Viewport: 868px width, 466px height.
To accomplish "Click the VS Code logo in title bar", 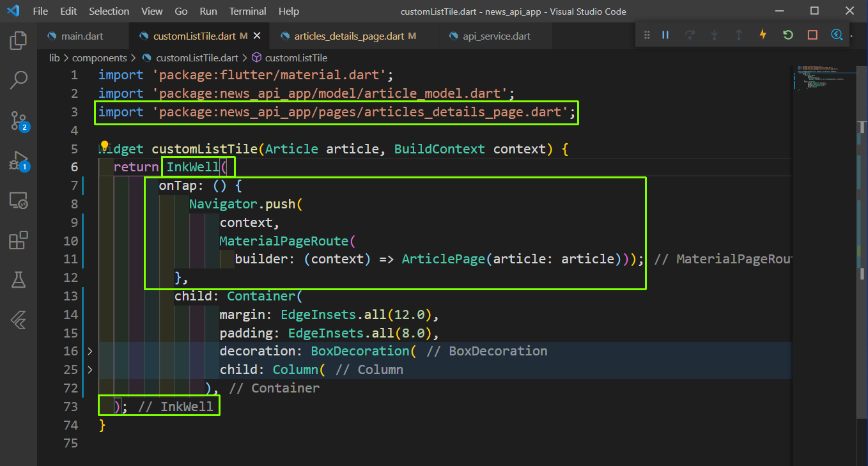I will coord(13,11).
